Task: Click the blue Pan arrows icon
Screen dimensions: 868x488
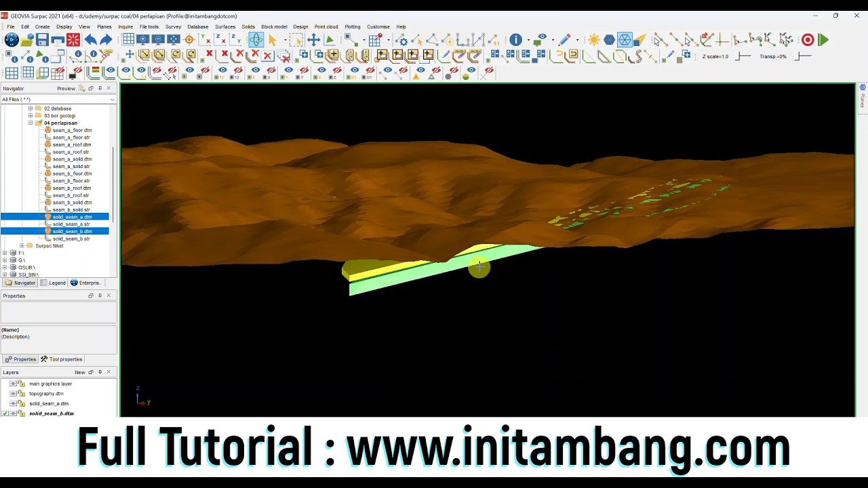Action: tap(313, 40)
